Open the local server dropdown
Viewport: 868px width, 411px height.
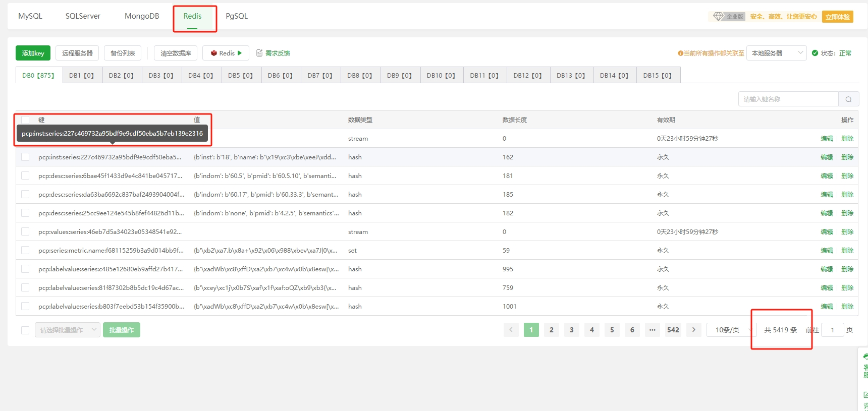click(x=777, y=53)
